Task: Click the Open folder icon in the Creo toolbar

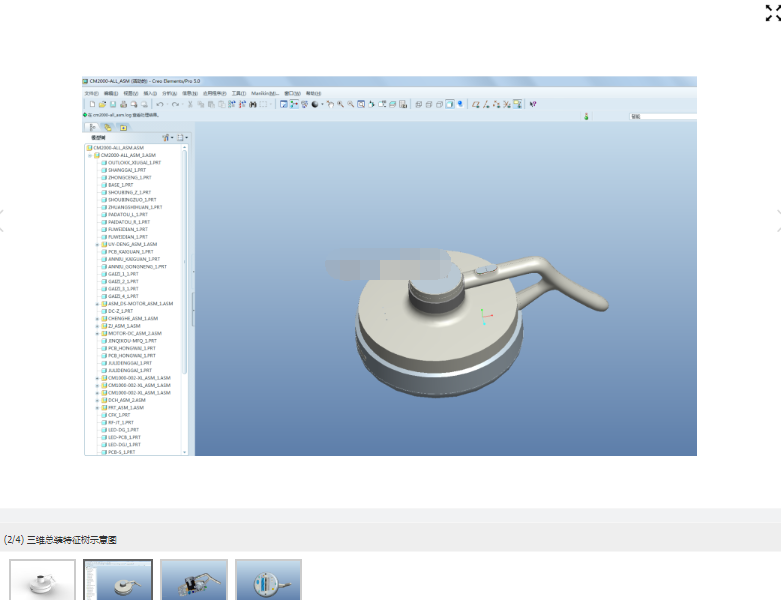Action: (x=102, y=104)
